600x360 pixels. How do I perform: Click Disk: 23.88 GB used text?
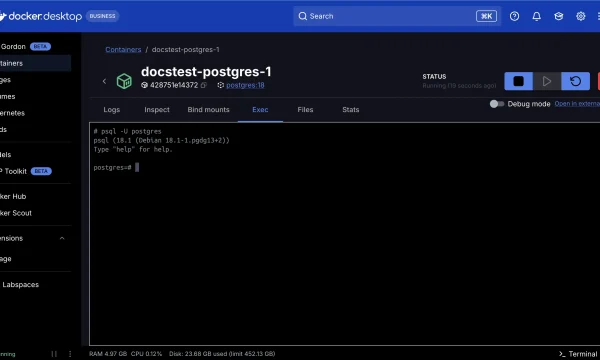pos(222,354)
